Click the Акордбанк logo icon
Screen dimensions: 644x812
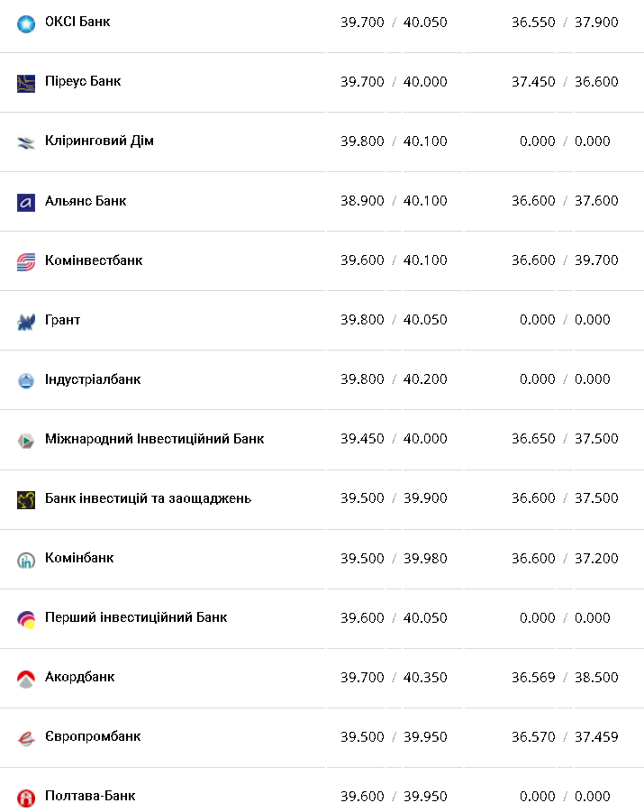coord(25,678)
